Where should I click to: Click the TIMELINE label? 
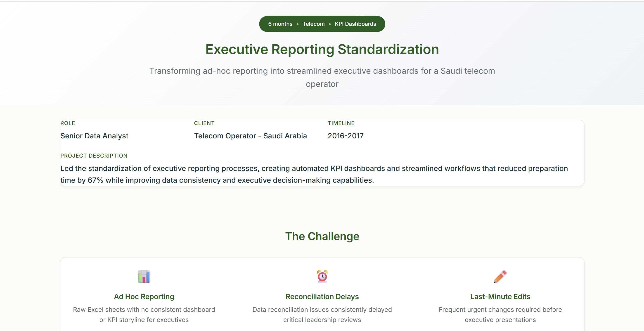341,123
